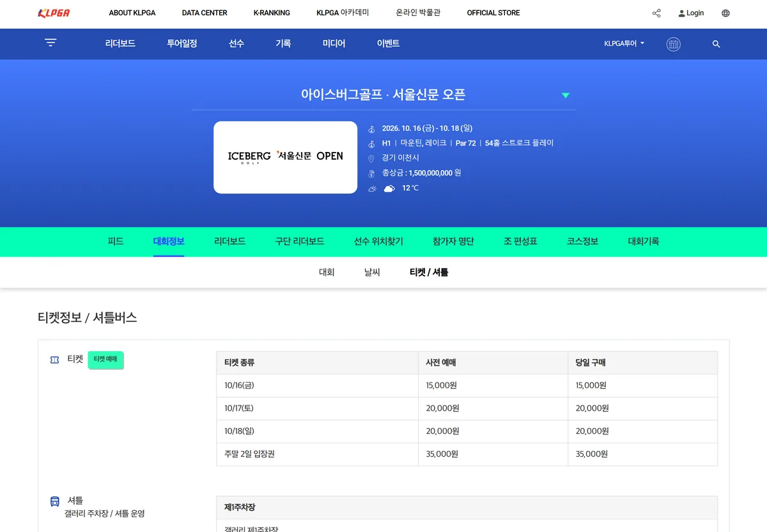Click the location pin icon by 경기 이천시
This screenshot has width=767, height=532.
[371, 158]
